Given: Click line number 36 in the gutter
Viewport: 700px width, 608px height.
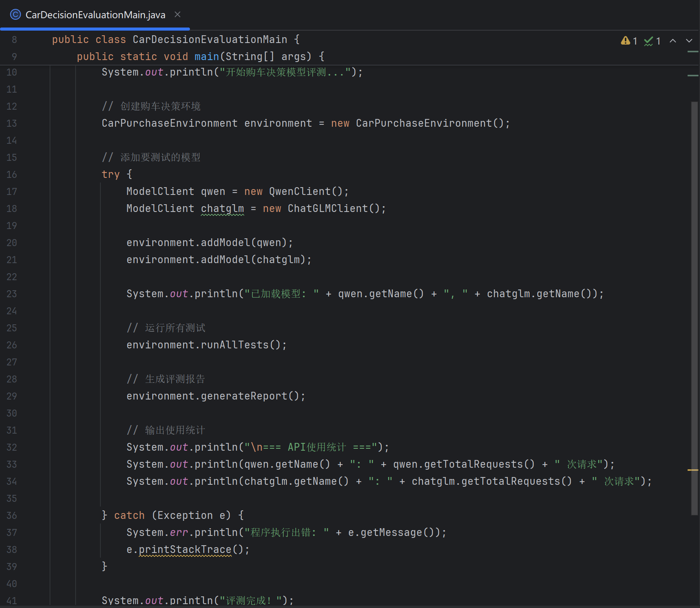Looking at the screenshot, I should click(x=12, y=515).
